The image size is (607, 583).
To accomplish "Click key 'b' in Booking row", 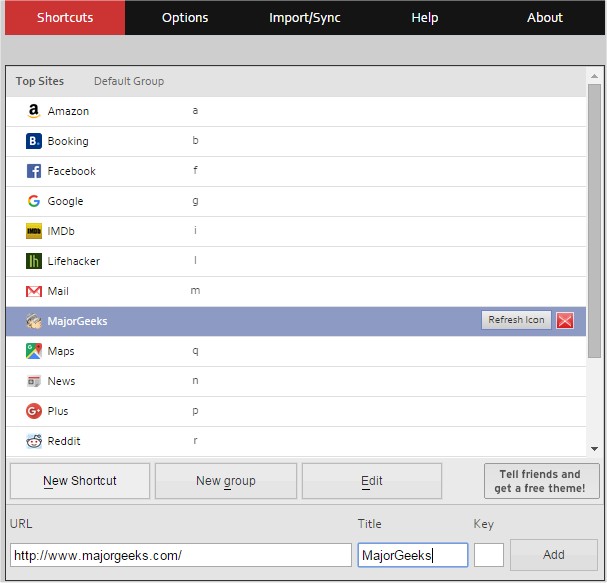I will point(195,140).
